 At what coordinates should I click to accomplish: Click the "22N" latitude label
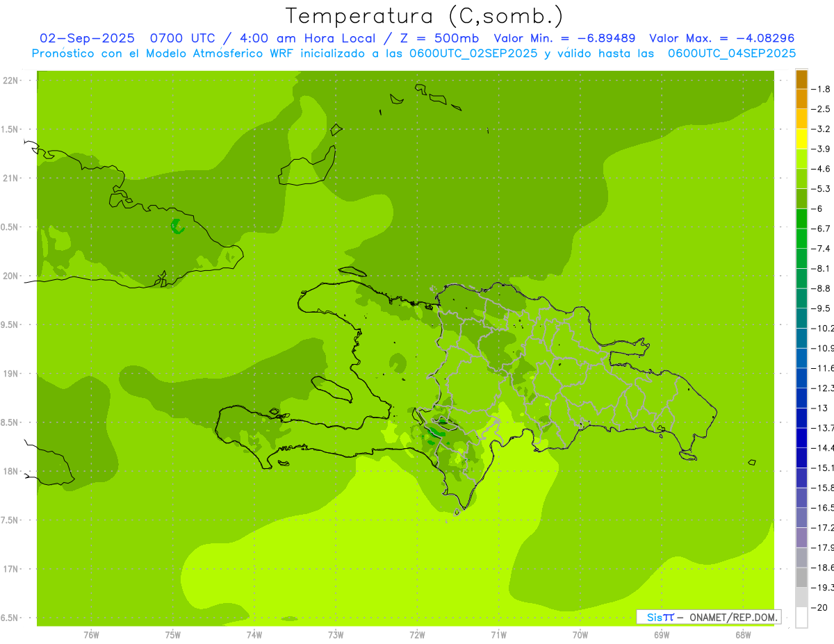11,81
